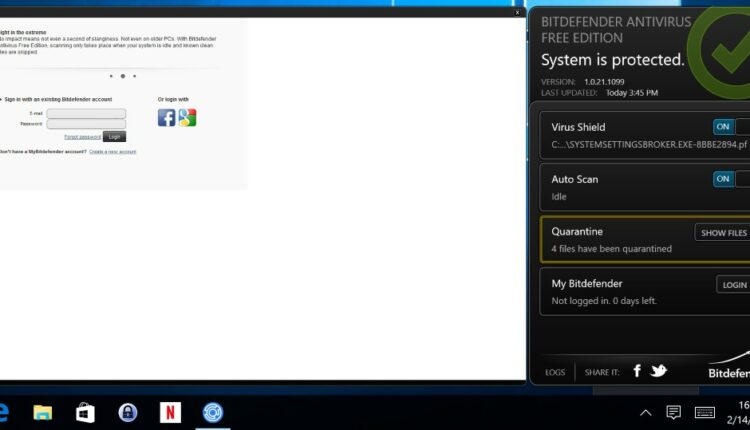Select the first carousel dot
Viewport: 750px width, 430px height.
point(111,76)
